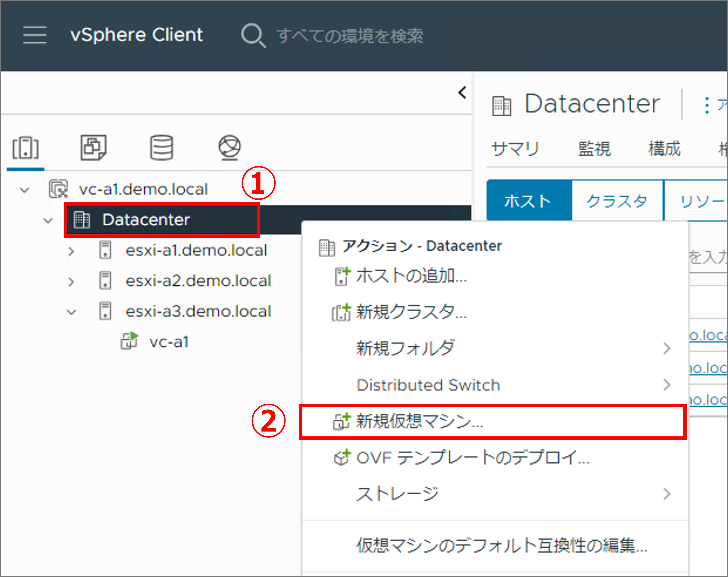Click the アクション - Datacenter menu header icon
The image size is (728, 577).
(327, 248)
